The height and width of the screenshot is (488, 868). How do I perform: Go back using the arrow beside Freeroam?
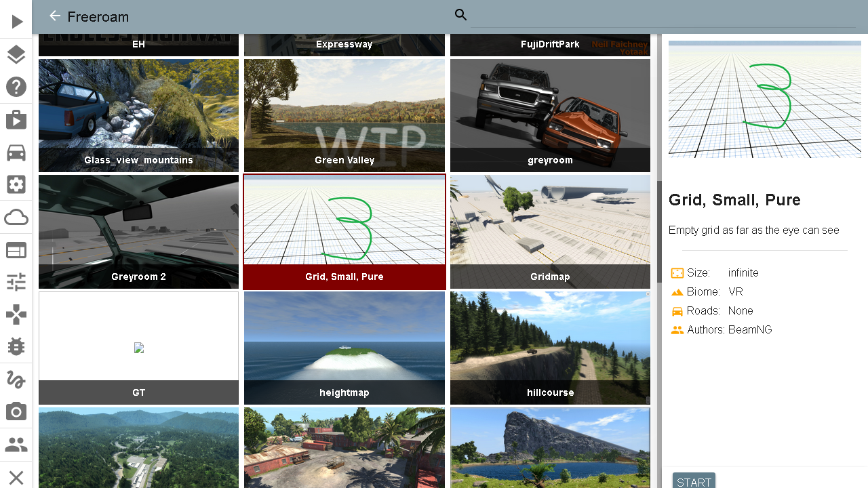pyautogui.click(x=55, y=16)
